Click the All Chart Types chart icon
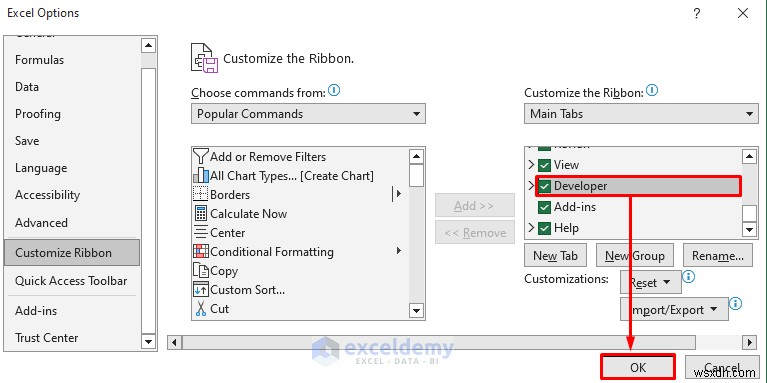 tap(201, 176)
